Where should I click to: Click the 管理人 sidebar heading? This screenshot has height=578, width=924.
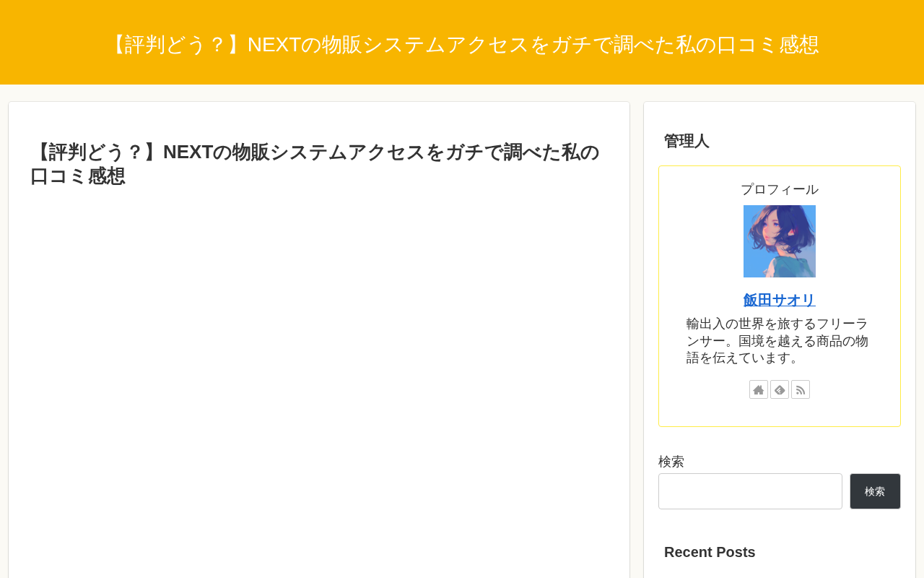point(687,141)
